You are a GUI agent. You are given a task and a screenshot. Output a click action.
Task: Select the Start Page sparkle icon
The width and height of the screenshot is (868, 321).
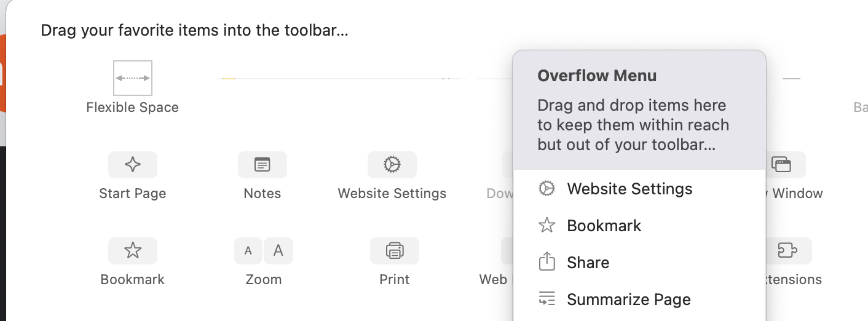tap(133, 165)
